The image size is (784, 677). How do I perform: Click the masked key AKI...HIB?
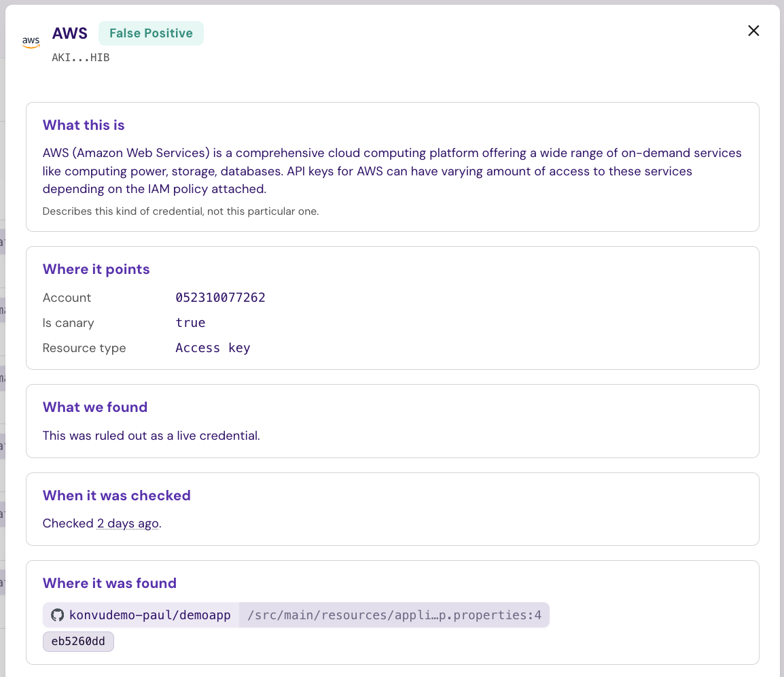click(x=80, y=58)
